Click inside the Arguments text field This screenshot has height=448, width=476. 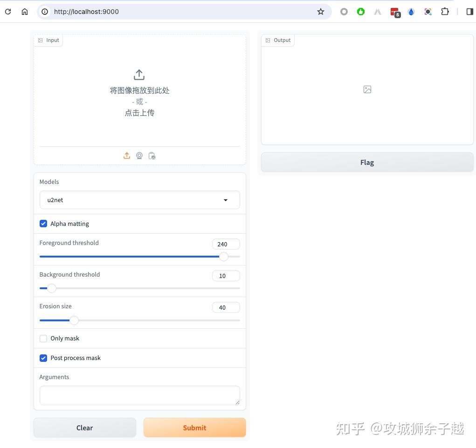pos(139,395)
